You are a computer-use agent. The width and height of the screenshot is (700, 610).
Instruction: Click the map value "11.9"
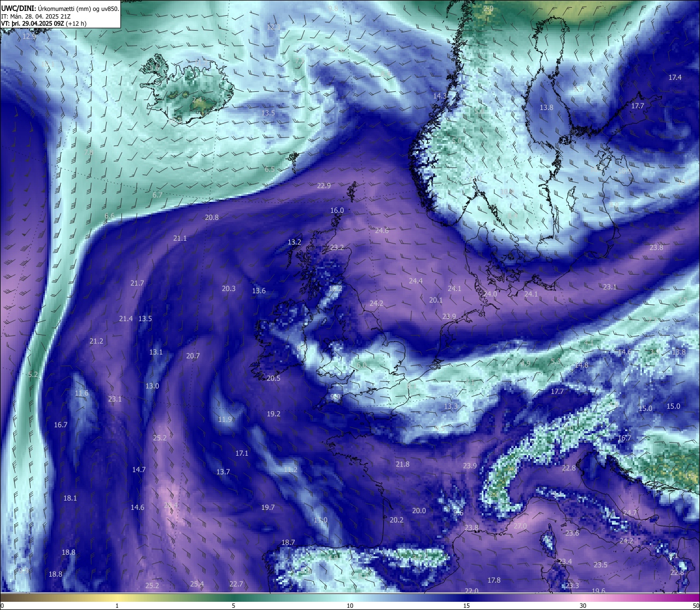click(225, 420)
